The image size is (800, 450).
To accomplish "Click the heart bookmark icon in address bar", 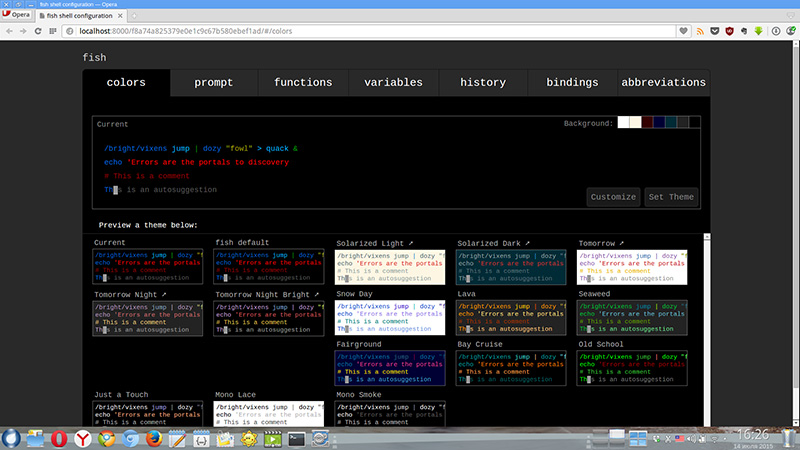I will point(683,31).
